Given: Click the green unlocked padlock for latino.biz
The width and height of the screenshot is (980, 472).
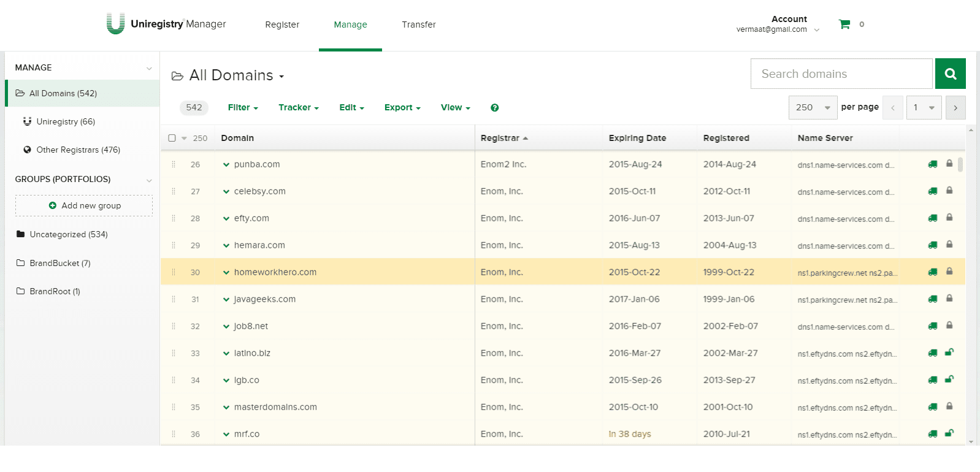Looking at the screenshot, I should point(949,352).
